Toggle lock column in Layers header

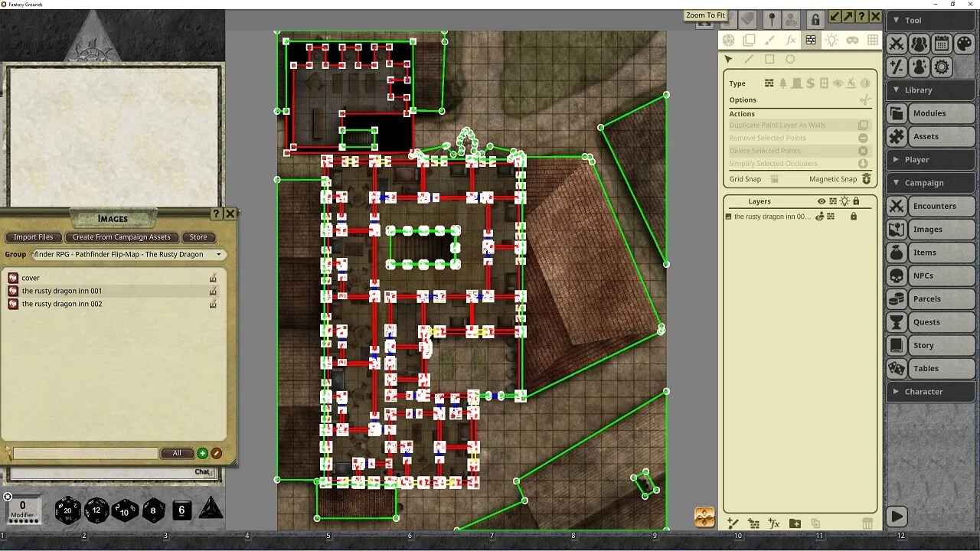coord(856,201)
